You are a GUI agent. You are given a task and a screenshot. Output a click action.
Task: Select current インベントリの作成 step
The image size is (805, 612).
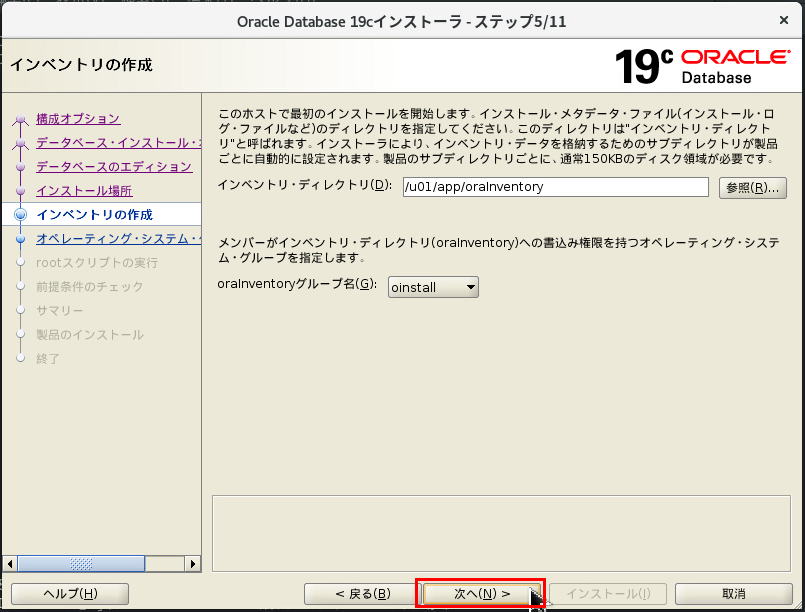94,215
